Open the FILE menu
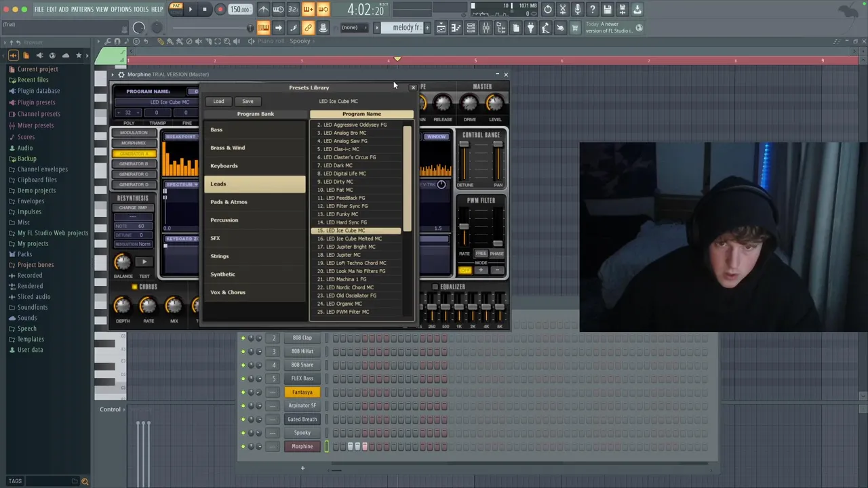Screen dimensions: 868x488 [39, 9]
